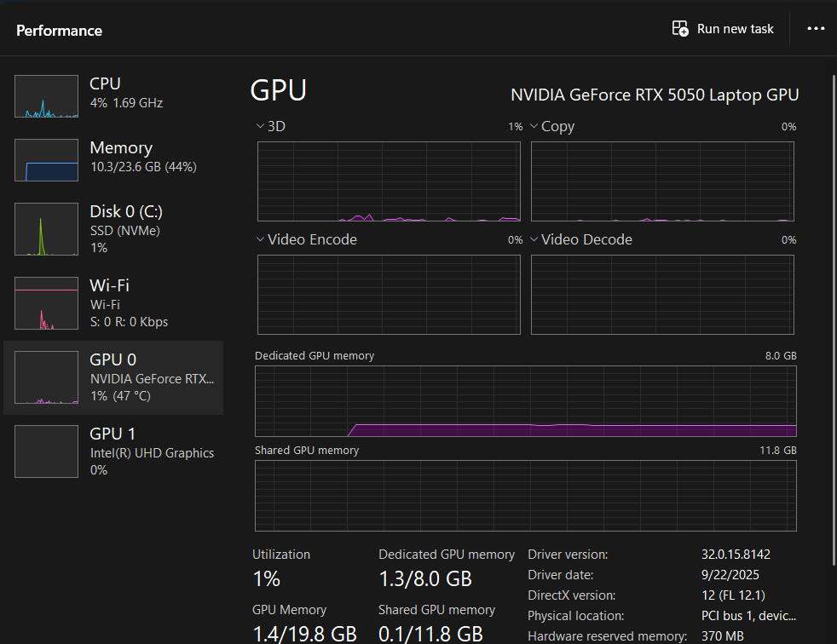Open the Video Decode engine dropdown
The image size is (837, 644).
(x=534, y=239)
